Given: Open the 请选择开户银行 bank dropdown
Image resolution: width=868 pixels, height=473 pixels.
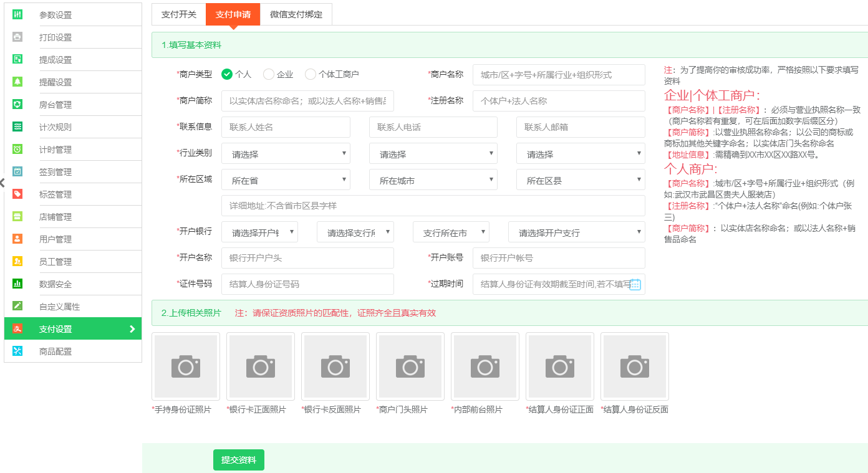Looking at the screenshot, I should 259,232.
